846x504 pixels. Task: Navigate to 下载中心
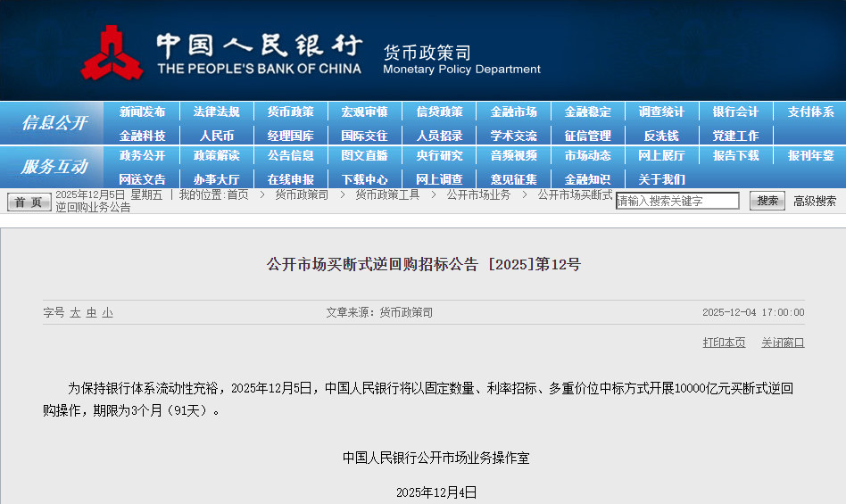point(364,178)
